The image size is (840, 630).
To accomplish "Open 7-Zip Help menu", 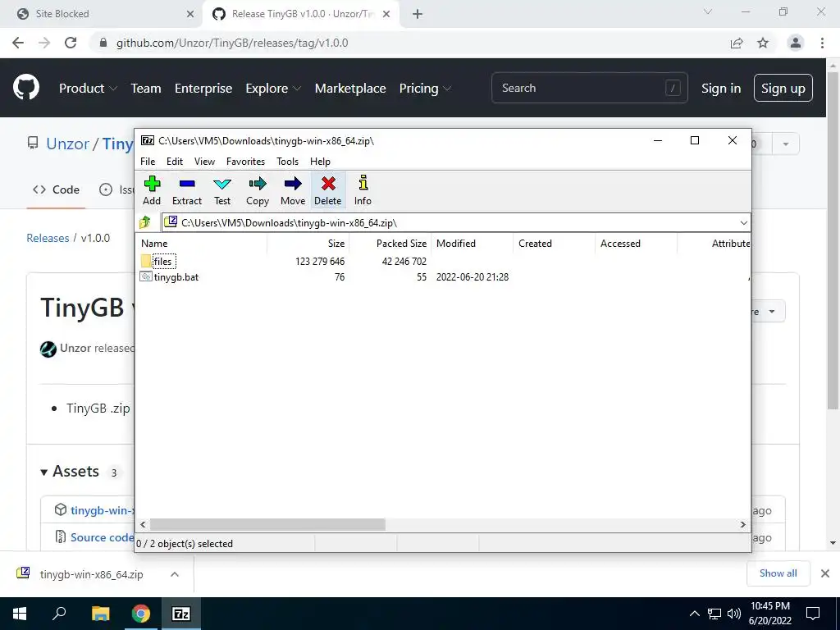I will [x=320, y=162].
